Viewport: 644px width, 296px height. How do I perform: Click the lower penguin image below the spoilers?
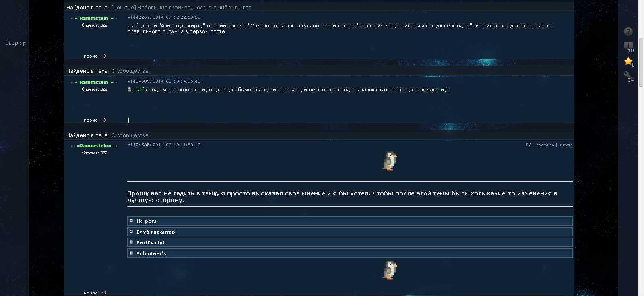click(x=390, y=270)
